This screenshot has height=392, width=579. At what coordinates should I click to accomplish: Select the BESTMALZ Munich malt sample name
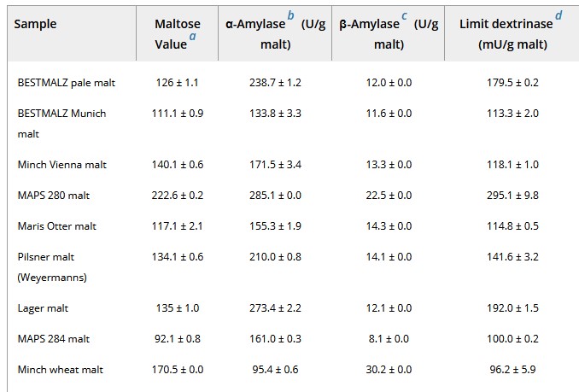point(61,114)
